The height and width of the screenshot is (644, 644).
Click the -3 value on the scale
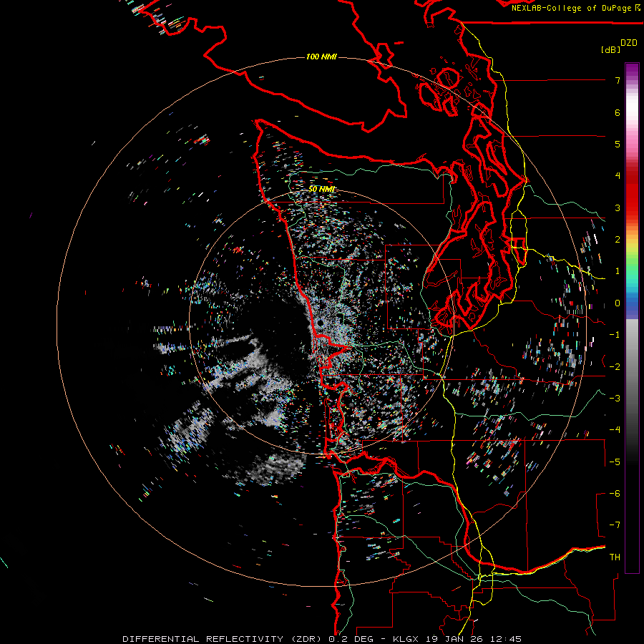point(615,399)
